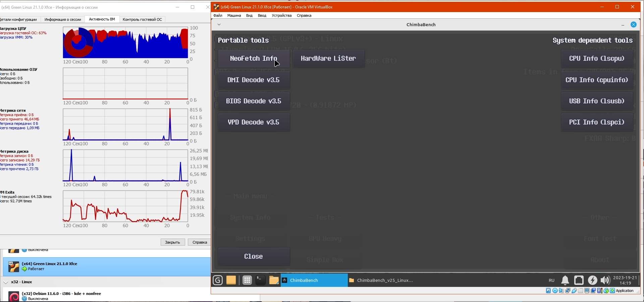The height and width of the screenshot is (302, 644).
Task: Open the Машина menu
Action: pyautogui.click(x=234, y=15)
